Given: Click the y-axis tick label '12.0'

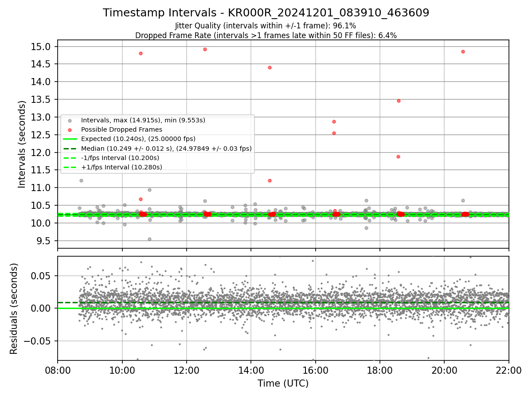Looking at the screenshot, I should (42, 153).
